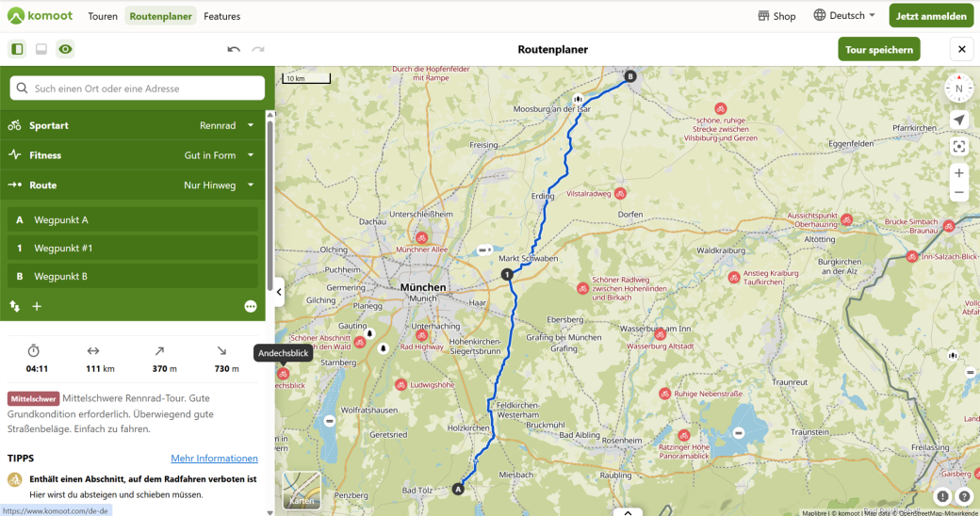Zoom out on the map
Viewport: 980px width, 516px height.
click(x=958, y=192)
